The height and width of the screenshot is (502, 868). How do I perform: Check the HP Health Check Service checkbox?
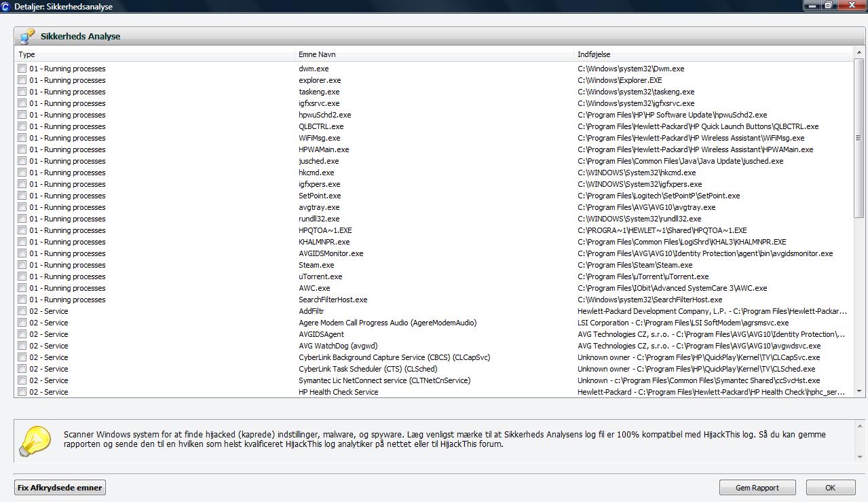coord(22,392)
